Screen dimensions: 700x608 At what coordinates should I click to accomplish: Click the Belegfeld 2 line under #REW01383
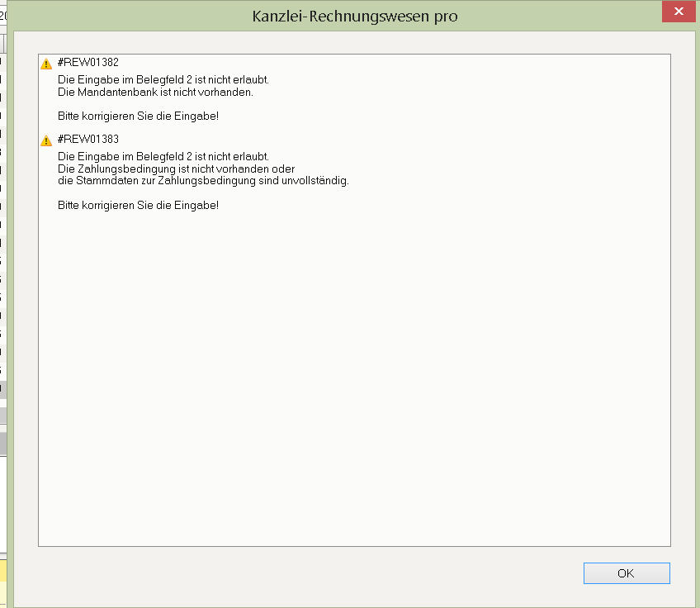point(163,157)
